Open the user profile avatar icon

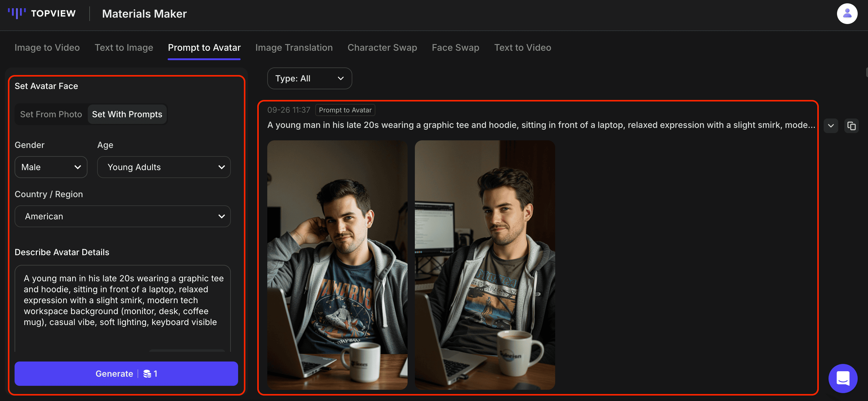point(847,13)
